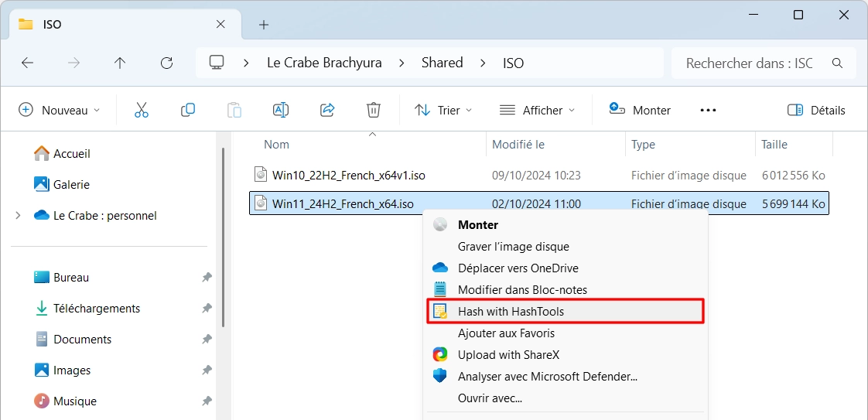Click the Cut scissors icon

coord(142,110)
